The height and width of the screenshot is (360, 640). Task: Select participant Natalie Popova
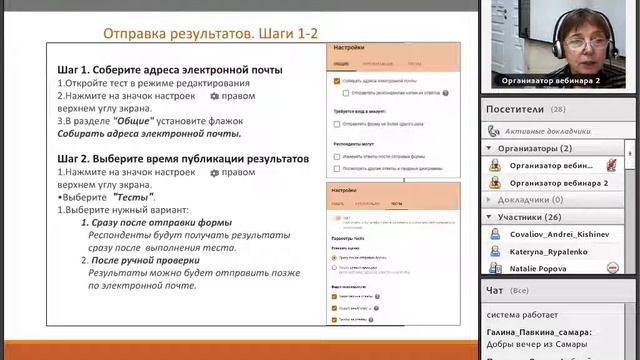pyautogui.click(x=553, y=268)
